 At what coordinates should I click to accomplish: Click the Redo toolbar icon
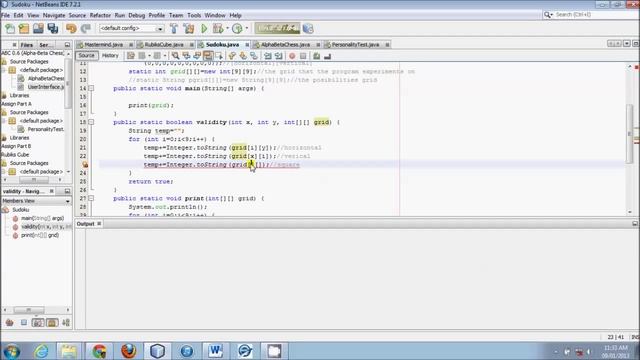coord(85,28)
